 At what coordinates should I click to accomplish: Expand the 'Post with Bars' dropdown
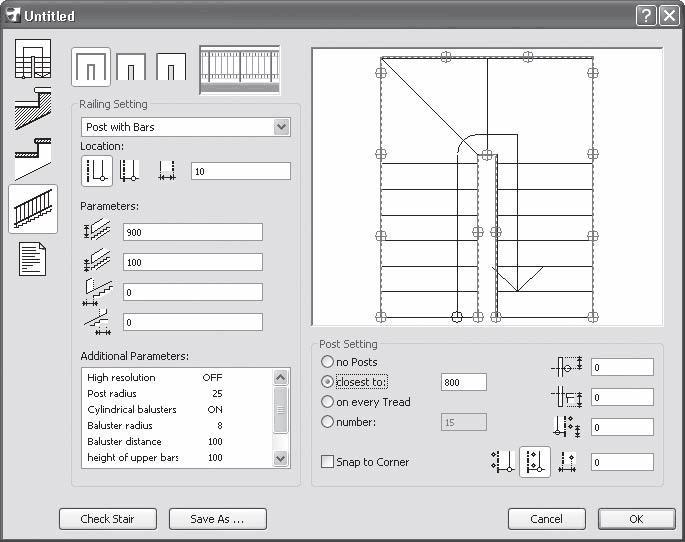point(281,127)
